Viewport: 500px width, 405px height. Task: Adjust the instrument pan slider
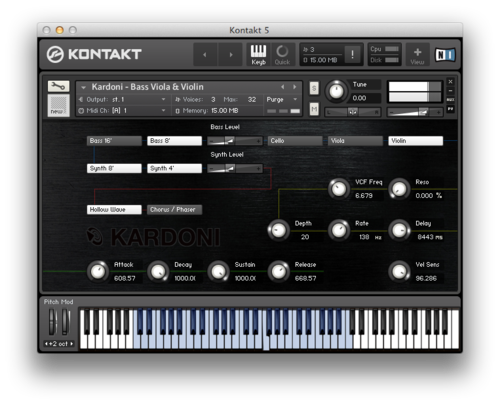353,112
